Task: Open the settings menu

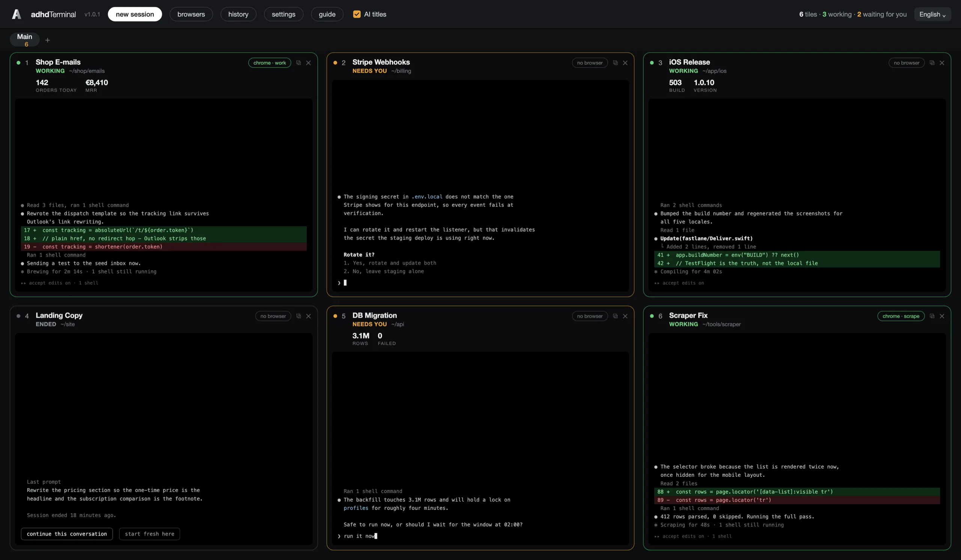Action: [x=283, y=14]
